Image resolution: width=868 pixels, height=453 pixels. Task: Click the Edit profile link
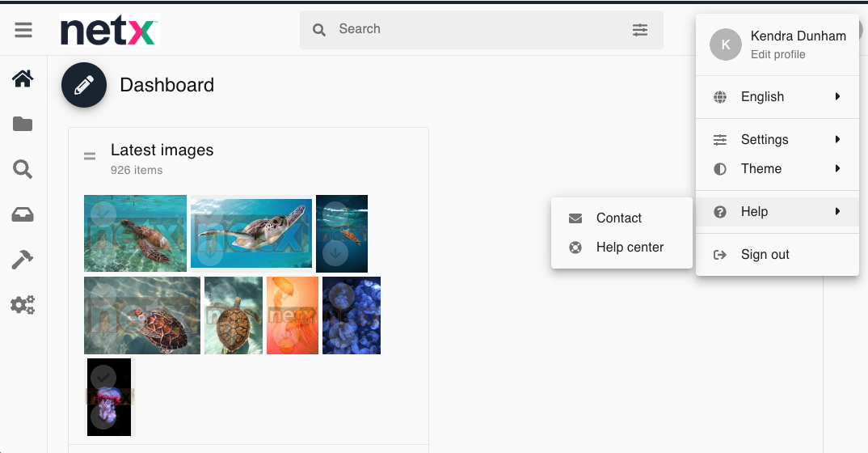point(777,55)
